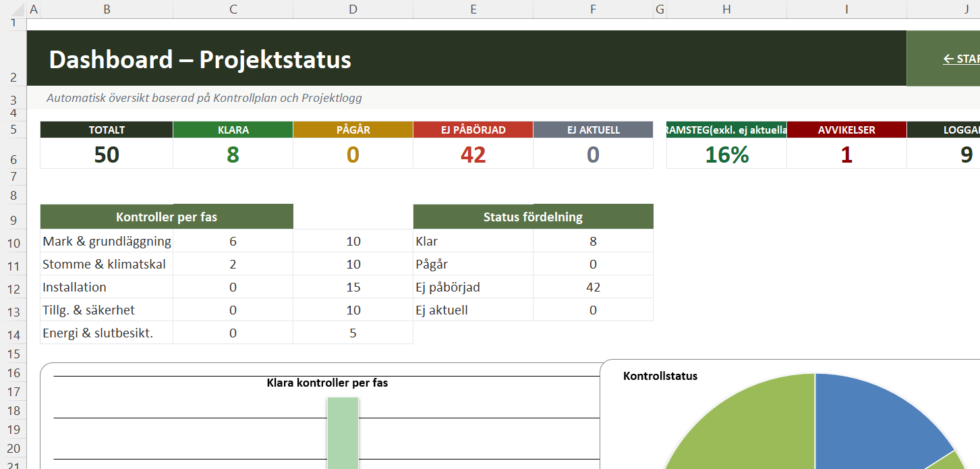Select the green KLARA header cell

click(x=233, y=130)
